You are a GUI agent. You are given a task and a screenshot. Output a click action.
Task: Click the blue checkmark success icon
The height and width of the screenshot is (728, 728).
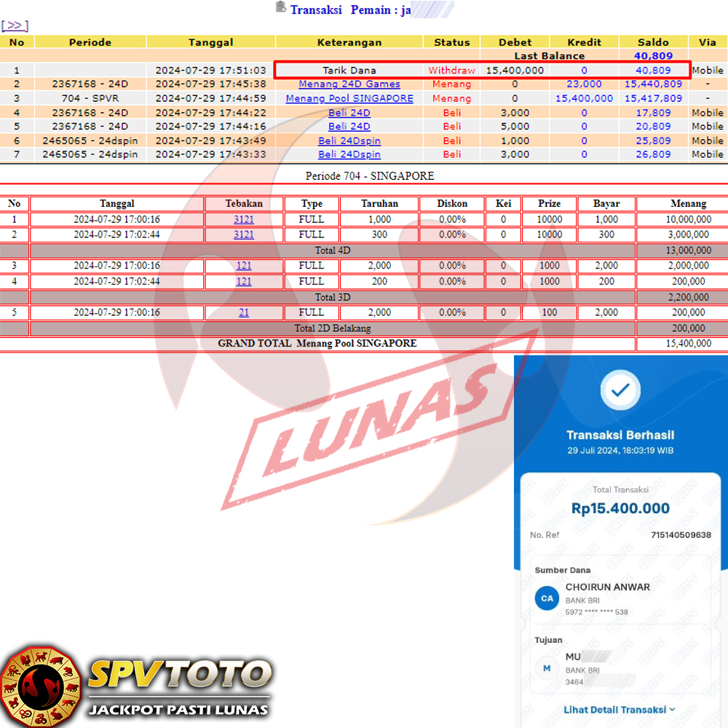point(620,391)
